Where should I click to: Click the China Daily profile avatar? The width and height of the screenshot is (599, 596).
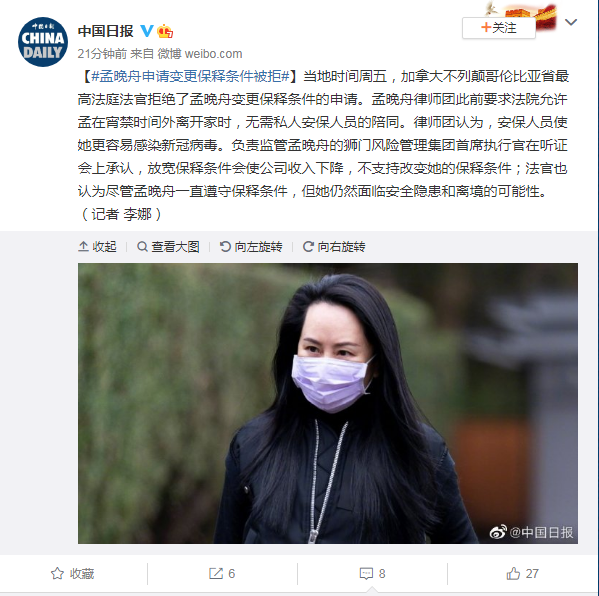point(43,42)
